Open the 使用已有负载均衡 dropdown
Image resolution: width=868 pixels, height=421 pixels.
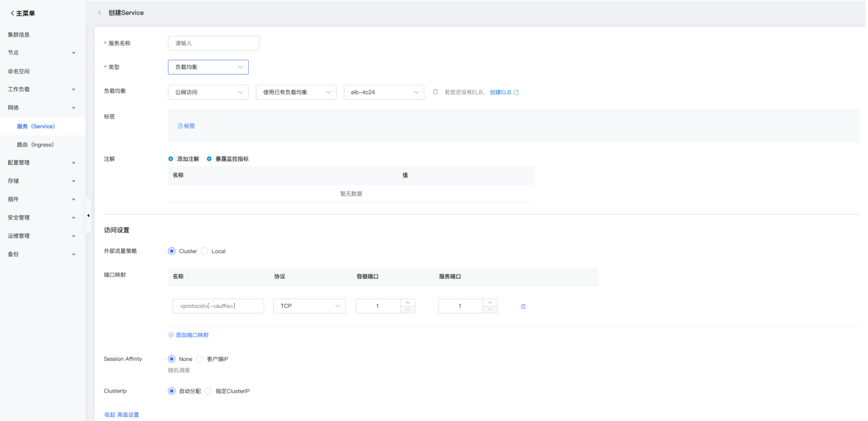click(296, 92)
